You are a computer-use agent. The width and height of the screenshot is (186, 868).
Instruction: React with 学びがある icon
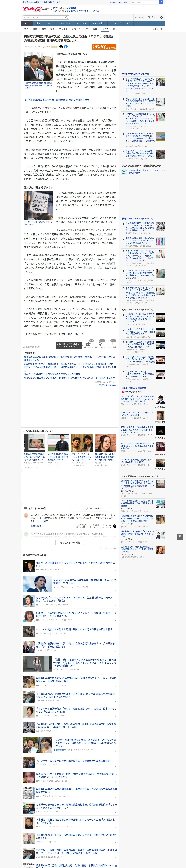[89, 344]
